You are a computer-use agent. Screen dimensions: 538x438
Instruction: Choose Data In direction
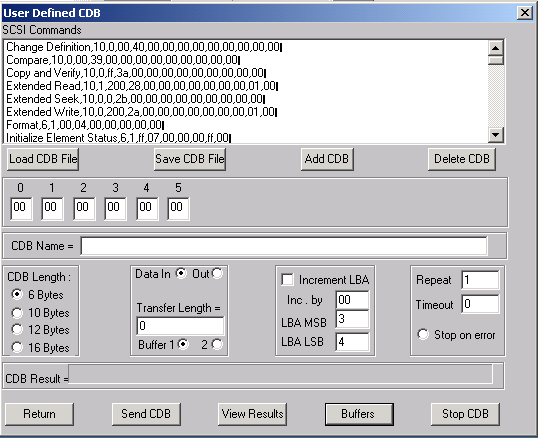[181, 273]
